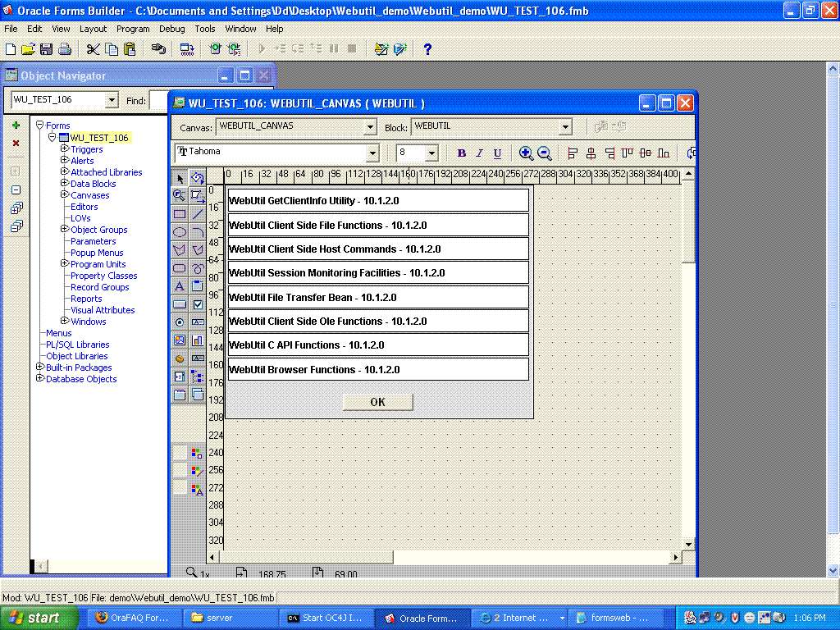The height and width of the screenshot is (630, 840).
Task: Open the Line Color palette tool
Action: click(197, 472)
